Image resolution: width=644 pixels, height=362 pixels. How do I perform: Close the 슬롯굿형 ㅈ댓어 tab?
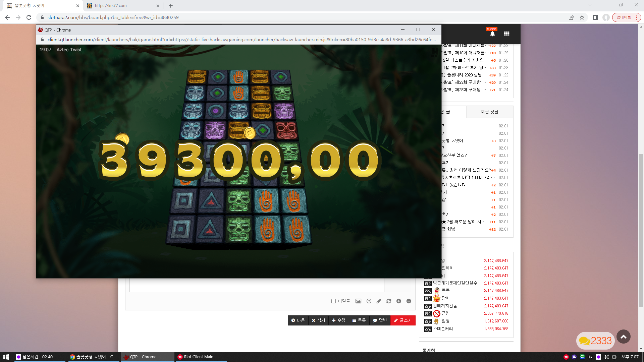click(x=78, y=6)
